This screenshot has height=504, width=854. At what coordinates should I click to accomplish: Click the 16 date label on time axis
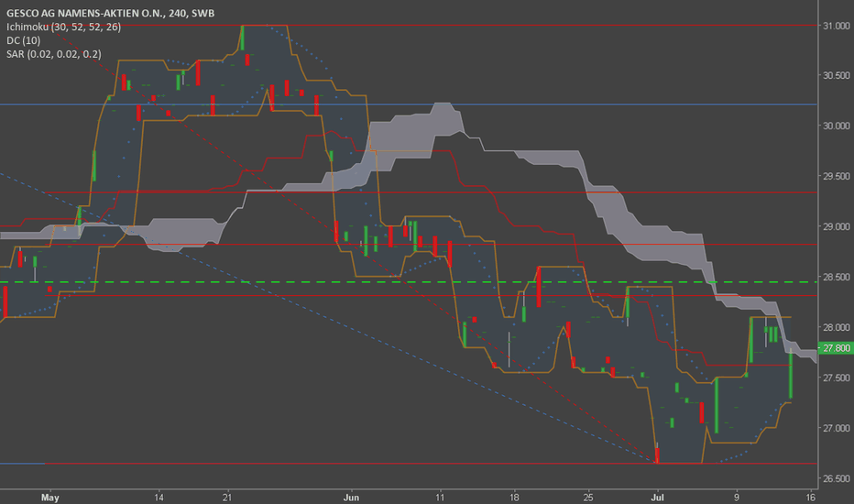pyautogui.click(x=811, y=498)
